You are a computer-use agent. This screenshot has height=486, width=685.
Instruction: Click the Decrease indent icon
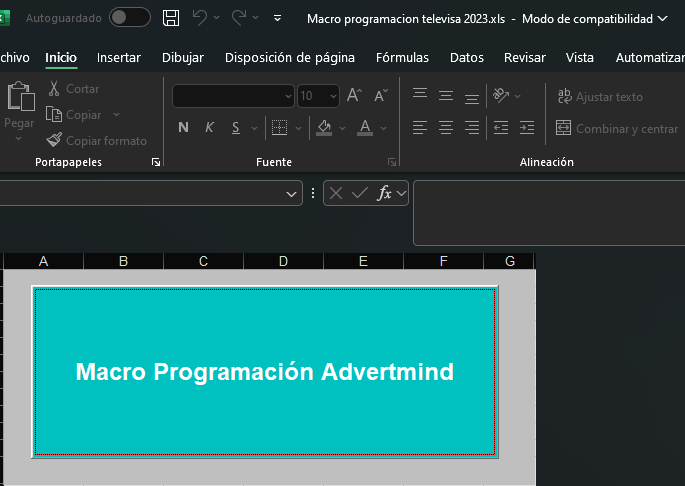tap(501, 128)
